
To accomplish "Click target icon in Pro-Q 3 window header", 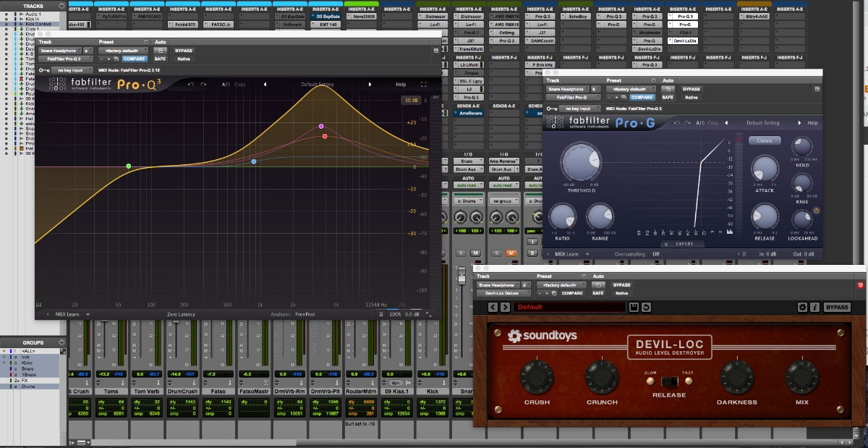I will (x=435, y=51).
